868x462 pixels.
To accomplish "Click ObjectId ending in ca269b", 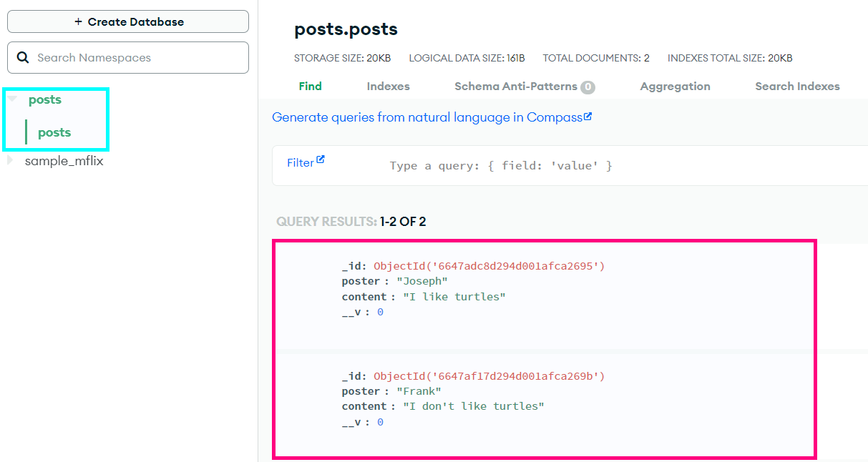I will [489, 376].
